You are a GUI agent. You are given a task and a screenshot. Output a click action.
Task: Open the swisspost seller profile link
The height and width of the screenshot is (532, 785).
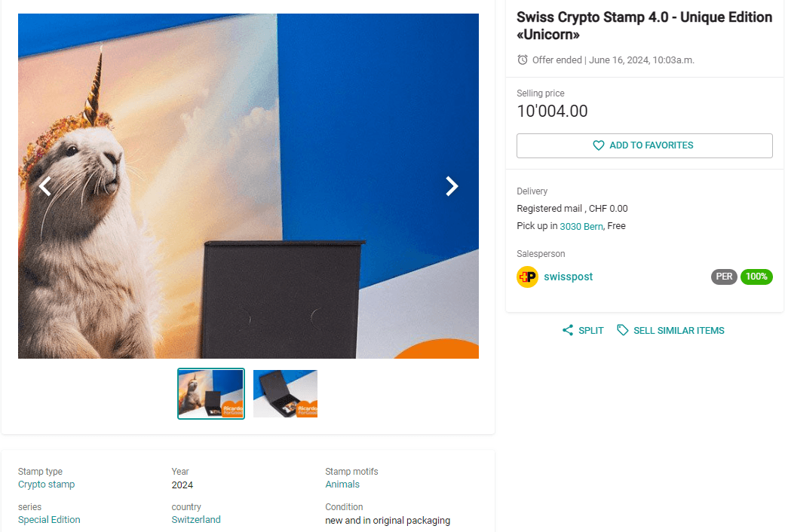point(568,277)
